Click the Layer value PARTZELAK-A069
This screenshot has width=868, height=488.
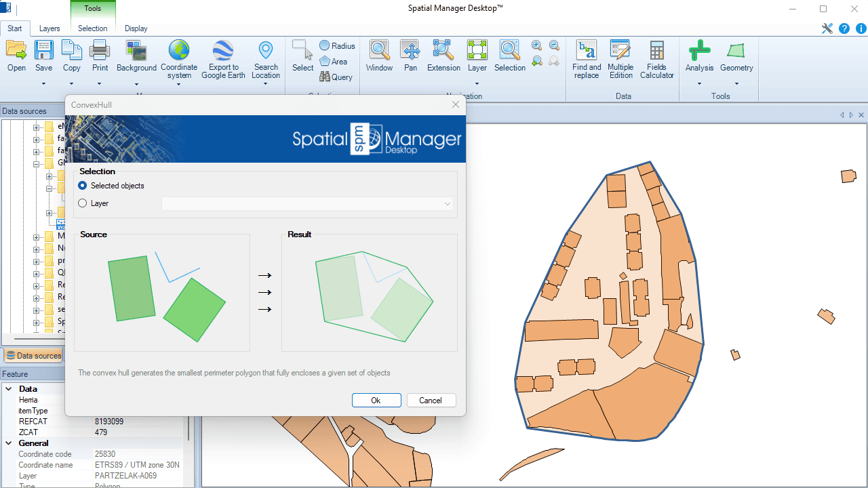(126, 476)
